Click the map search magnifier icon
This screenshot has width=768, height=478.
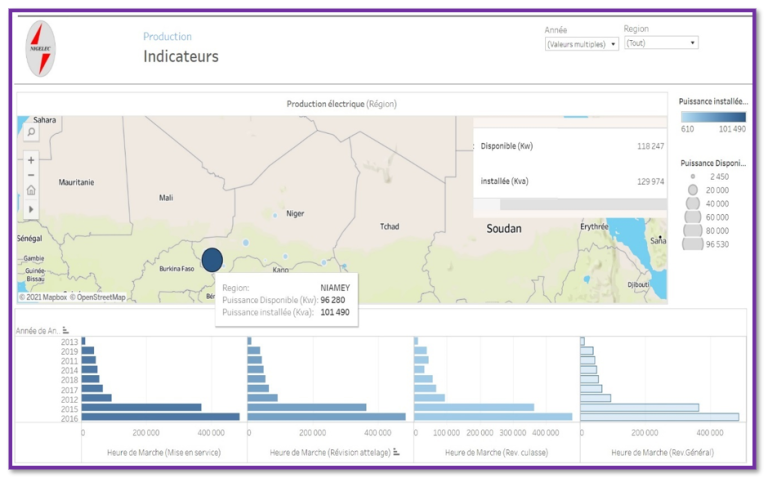coord(31,132)
